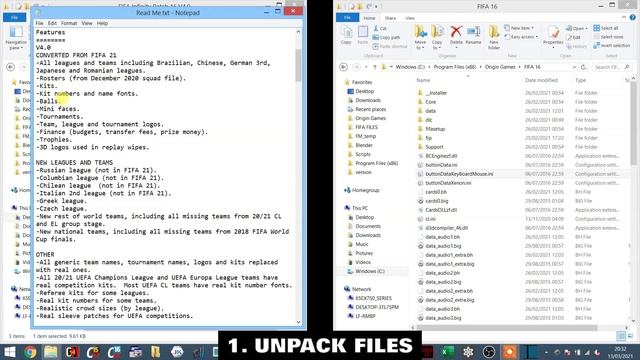Click the New folder ribbon icon
Screen dimensions: 640x360
click(x=494, y=37)
